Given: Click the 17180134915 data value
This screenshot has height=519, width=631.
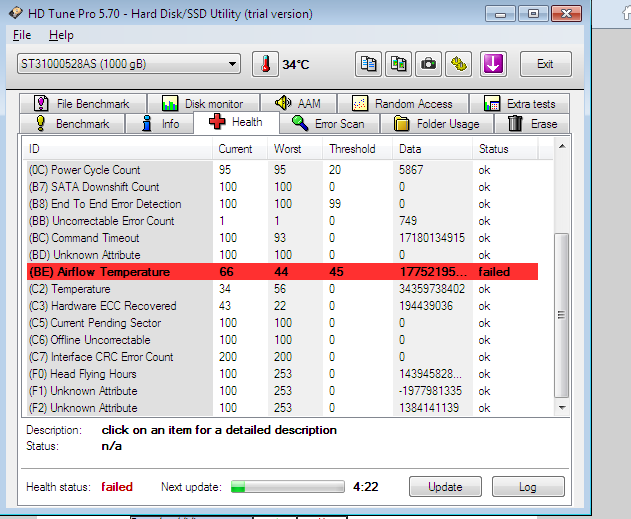Looking at the screenshot, I should click(432, 238).
